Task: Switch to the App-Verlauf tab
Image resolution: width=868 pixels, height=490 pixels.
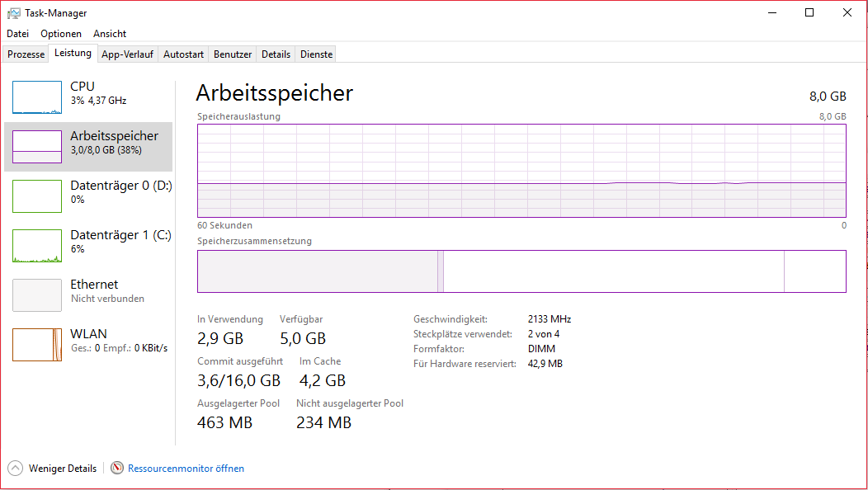Action: click(x=127, y=54)
